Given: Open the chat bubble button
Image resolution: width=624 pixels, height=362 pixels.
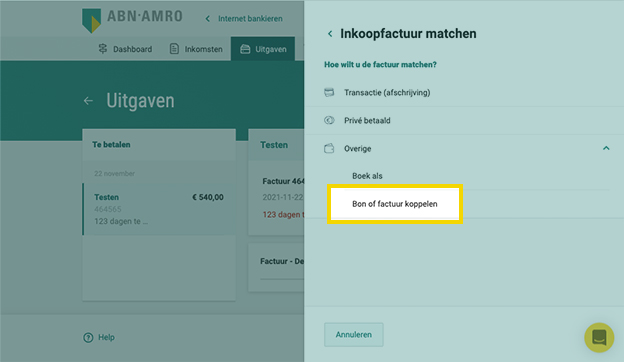Looking at the screenshot, I should 599,337.
